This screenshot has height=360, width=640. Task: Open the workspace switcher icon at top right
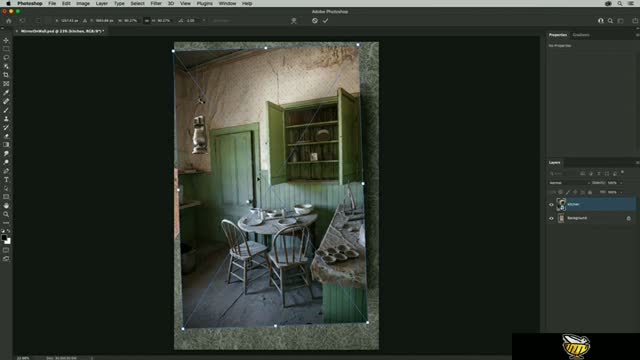tap(620, 20)
